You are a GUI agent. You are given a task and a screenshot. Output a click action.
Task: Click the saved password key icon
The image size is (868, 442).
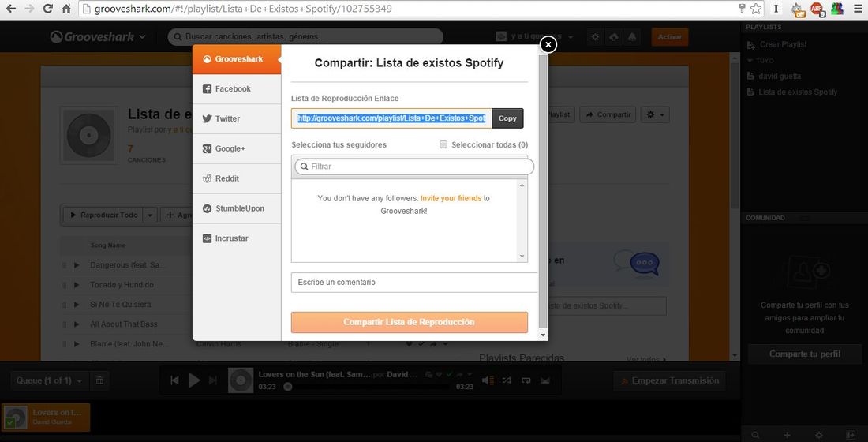click(742, 9)
